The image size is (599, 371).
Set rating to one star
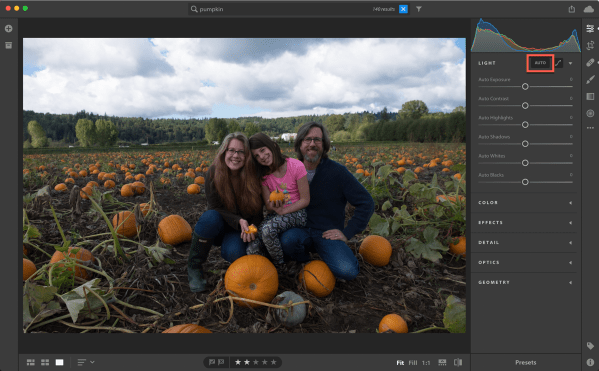coord(238,362)
